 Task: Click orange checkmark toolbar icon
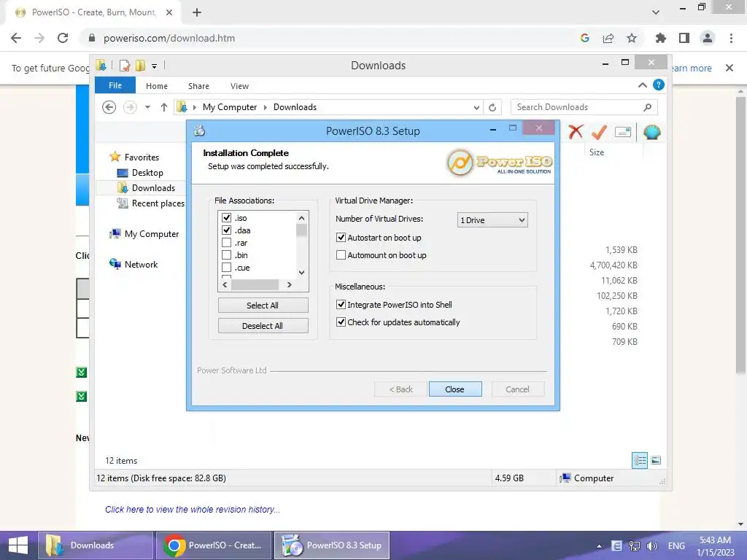click(599, 132)
